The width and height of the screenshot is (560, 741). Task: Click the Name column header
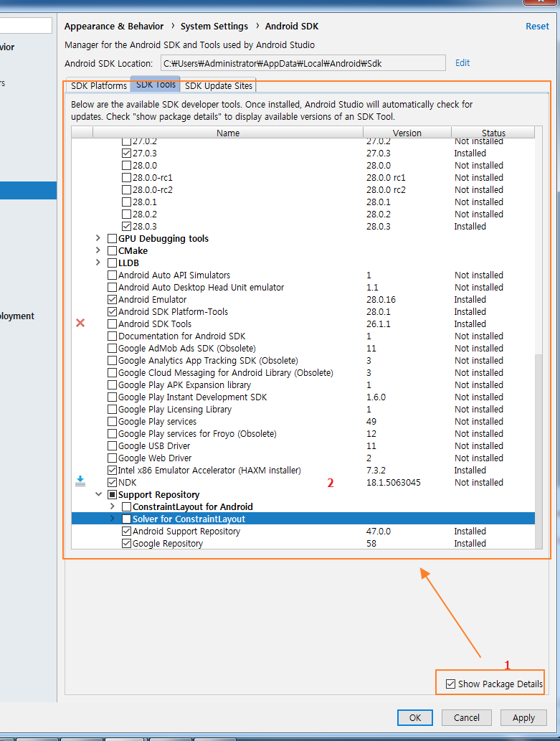click(x=228, y=133)
